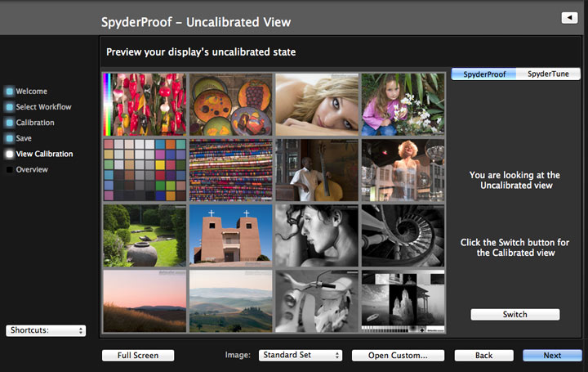
Task: Select the pink sunset hills thumbnail
Action: pyautogui.click(x=145, y=301)
